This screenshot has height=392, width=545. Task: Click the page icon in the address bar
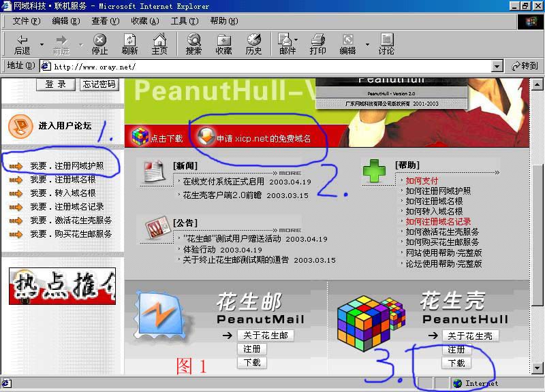pyautogui.click(x=46, y=66)
